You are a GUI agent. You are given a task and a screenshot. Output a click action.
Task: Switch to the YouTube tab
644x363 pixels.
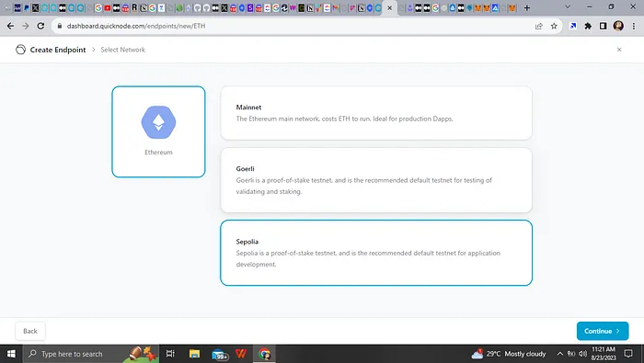click(108, 7)
